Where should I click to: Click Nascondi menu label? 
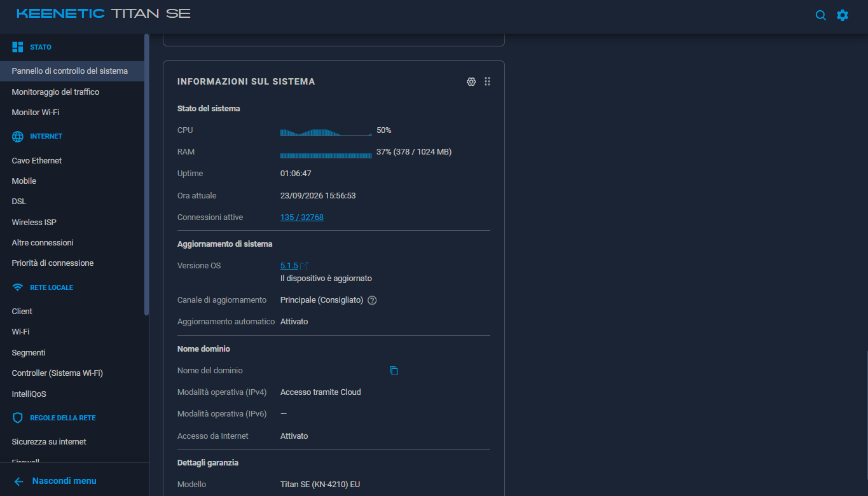64,481
